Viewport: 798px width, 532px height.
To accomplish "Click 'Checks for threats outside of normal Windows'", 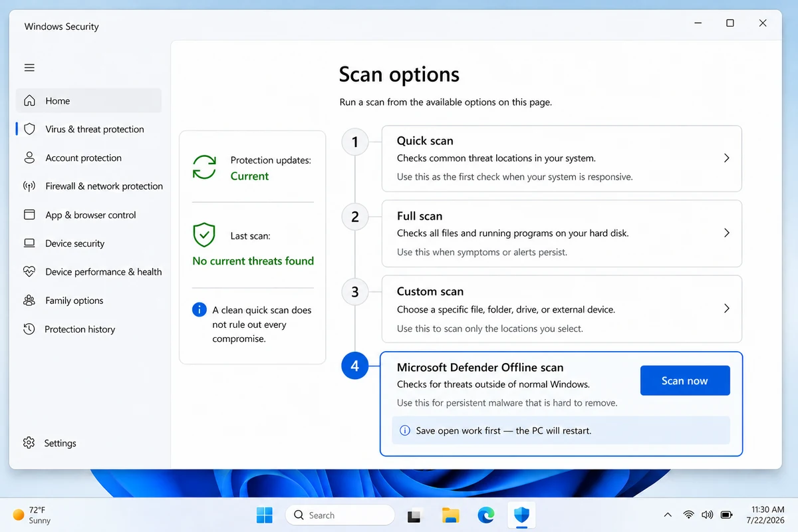I will pos(493,384).
